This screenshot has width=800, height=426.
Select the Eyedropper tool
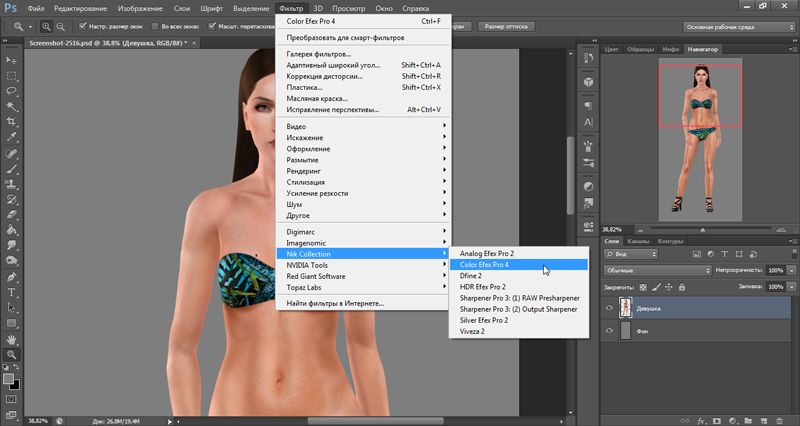(x=11, y=137)
